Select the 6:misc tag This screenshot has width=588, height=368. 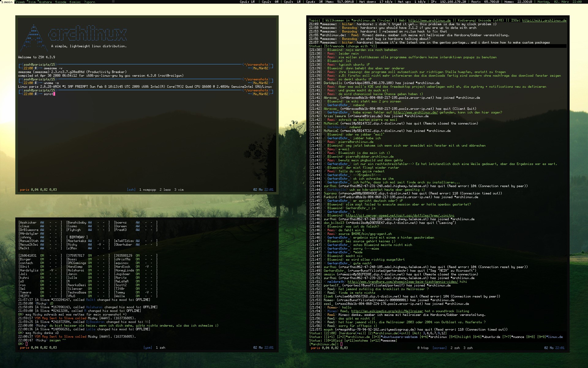[x=75, y=2]
